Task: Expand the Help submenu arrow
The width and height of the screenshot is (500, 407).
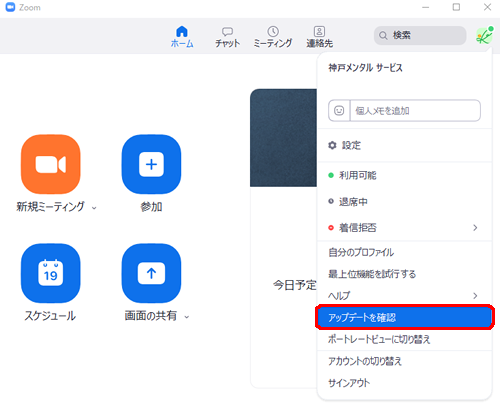Action: [x=475, y=296]
